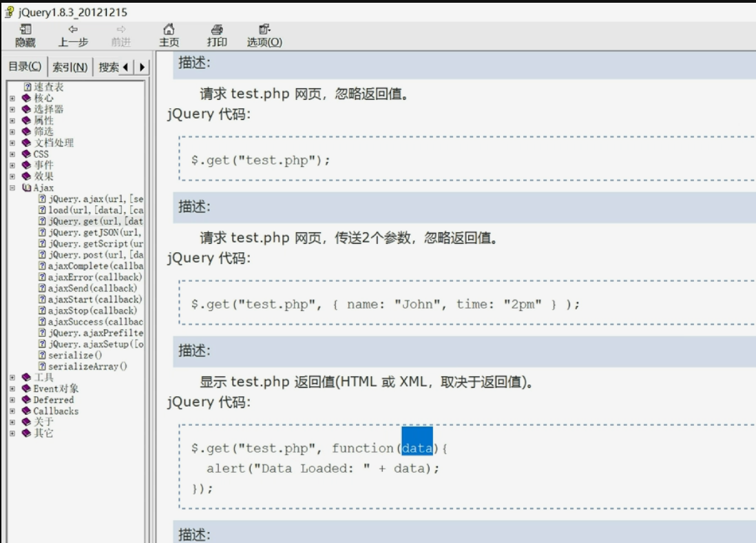Go back with 上一步 toolbar icon
This screenshot has height=543, width=756.
click(x=73, y=36)
